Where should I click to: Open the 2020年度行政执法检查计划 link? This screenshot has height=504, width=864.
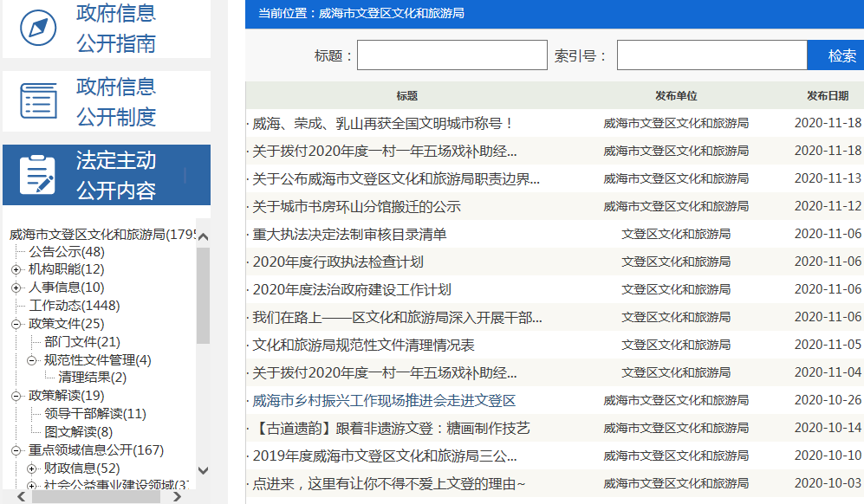pos(338,262)
